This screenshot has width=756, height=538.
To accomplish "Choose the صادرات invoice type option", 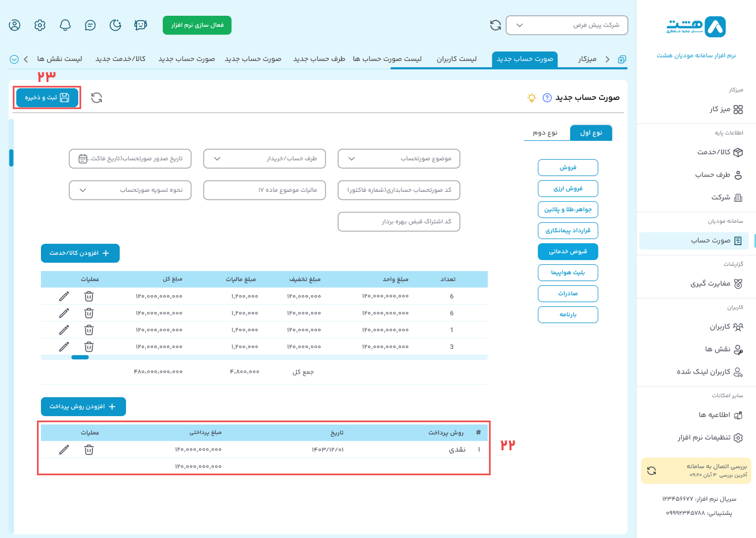I will pyautogui.click(x=568, y=294).
